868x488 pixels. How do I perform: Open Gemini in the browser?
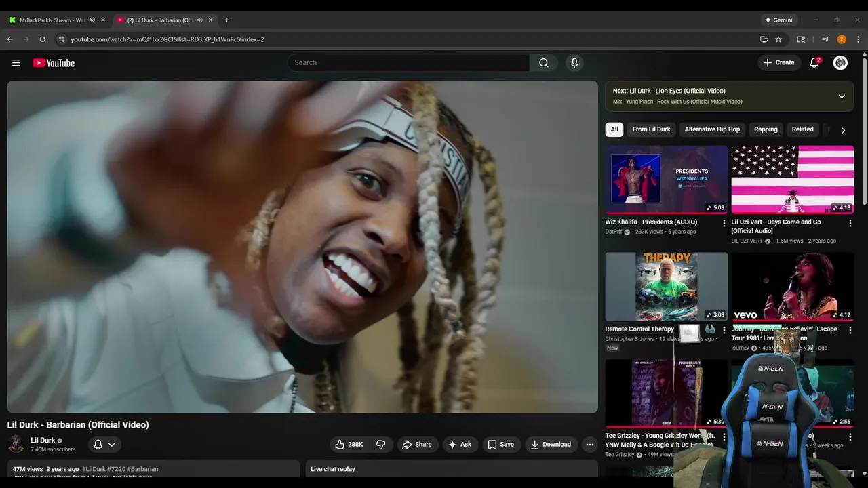pos(778,20)
